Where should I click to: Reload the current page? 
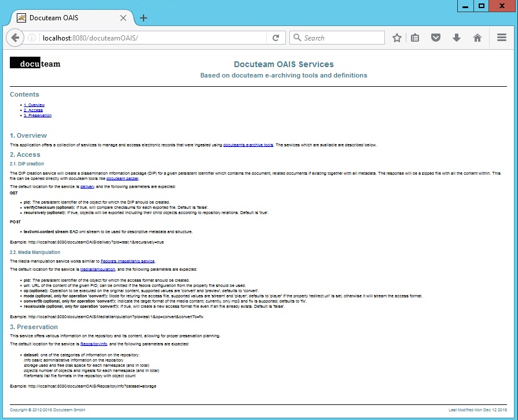pyautogui.click(x=276, y=38)
